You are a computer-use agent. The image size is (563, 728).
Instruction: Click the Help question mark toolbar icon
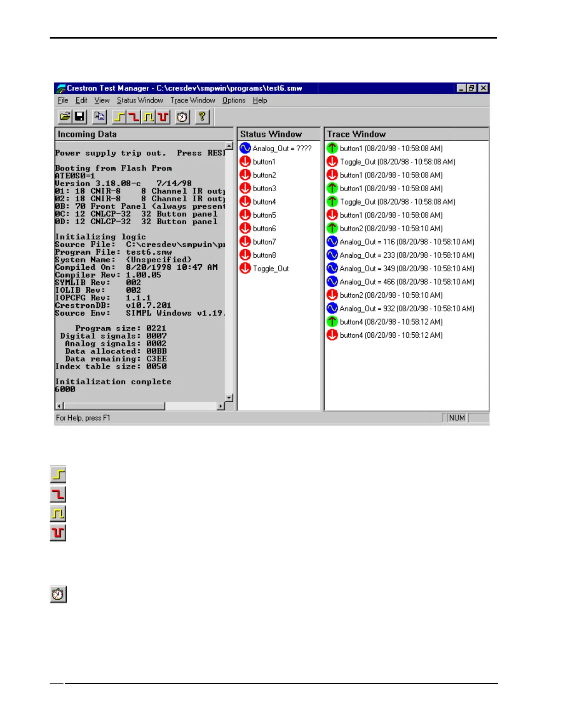click(202, 117)
